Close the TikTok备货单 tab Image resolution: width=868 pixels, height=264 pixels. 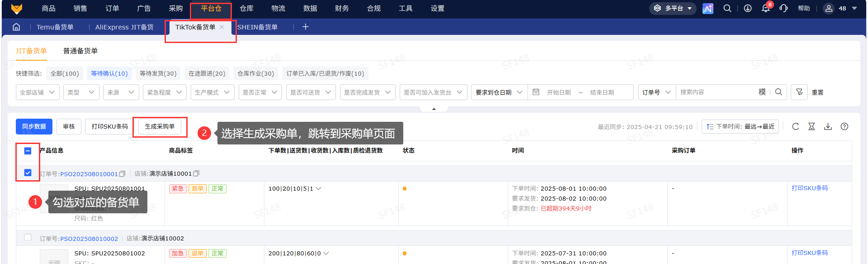(222, 27)
